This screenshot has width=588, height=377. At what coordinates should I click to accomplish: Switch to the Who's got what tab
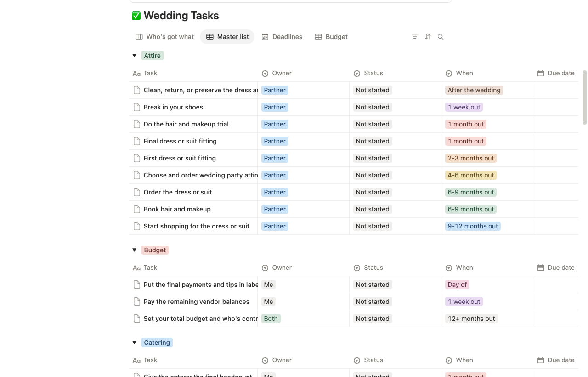pos(165,37)
